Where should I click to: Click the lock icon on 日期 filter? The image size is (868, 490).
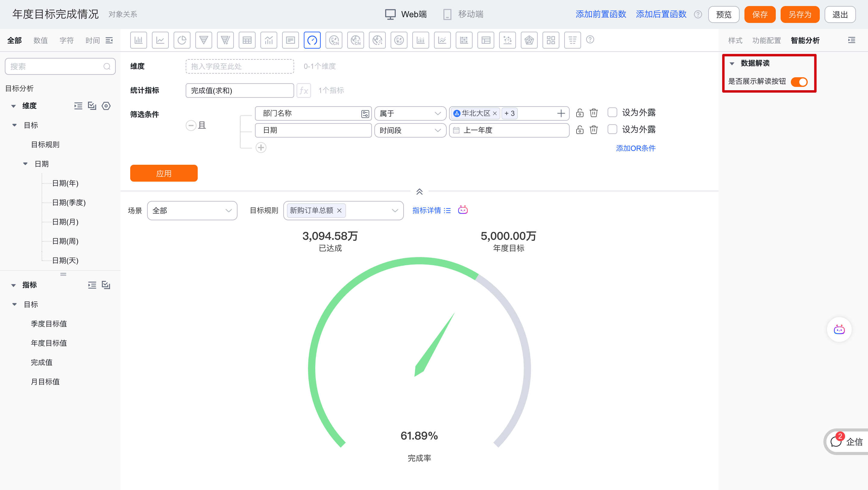580,130
